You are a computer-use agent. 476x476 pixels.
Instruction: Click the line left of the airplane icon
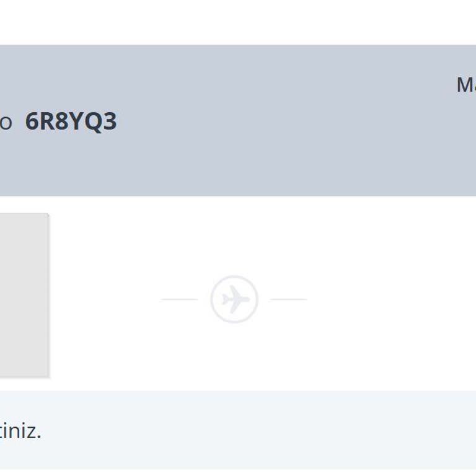[180, 299]
